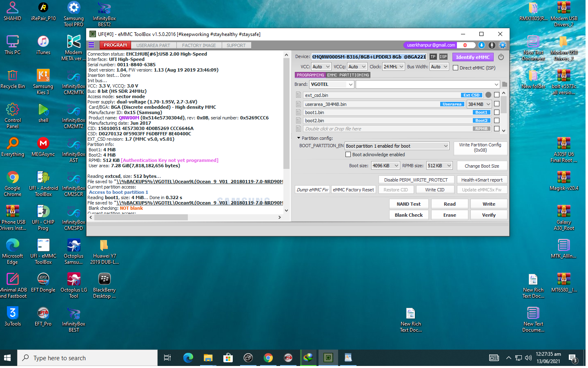588x368 pixels.
Task: Open Google Chrome from the taskbar
Action: coord(268,358)
